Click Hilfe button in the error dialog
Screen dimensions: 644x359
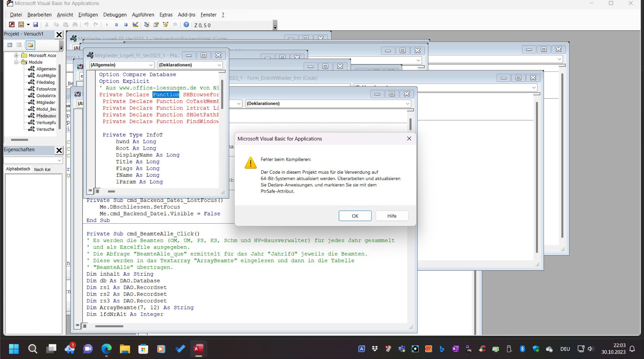click(x=391, y=216)
